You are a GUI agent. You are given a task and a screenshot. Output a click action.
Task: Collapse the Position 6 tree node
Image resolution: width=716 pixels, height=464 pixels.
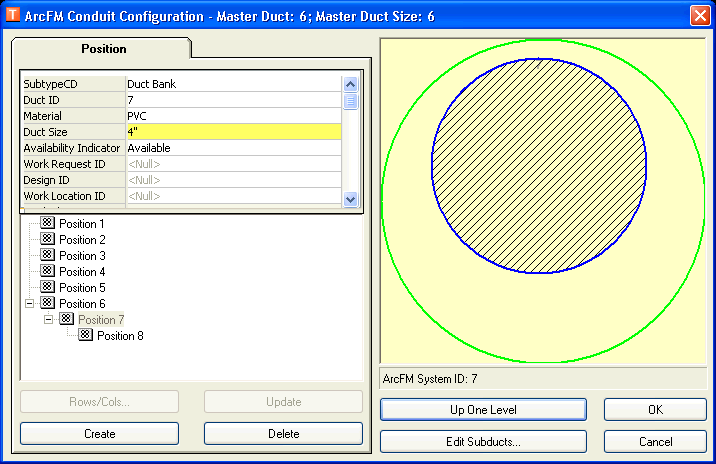(30, 303)
